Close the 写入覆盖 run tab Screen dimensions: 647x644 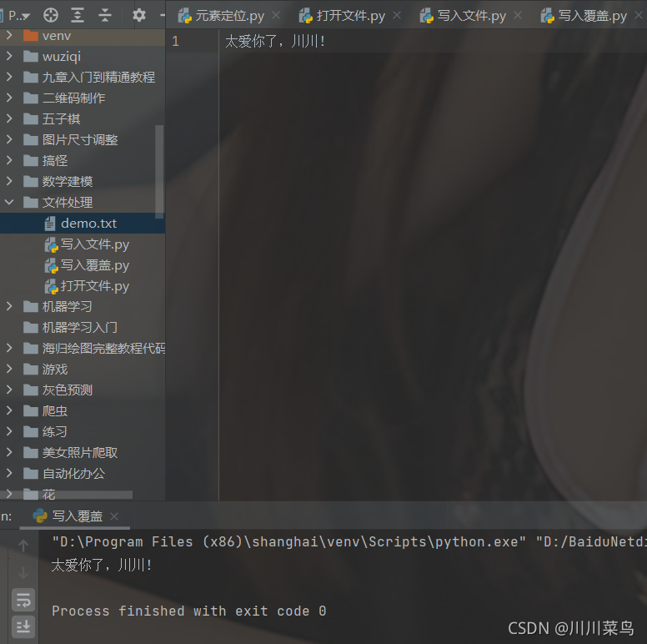tap(114, 516)
